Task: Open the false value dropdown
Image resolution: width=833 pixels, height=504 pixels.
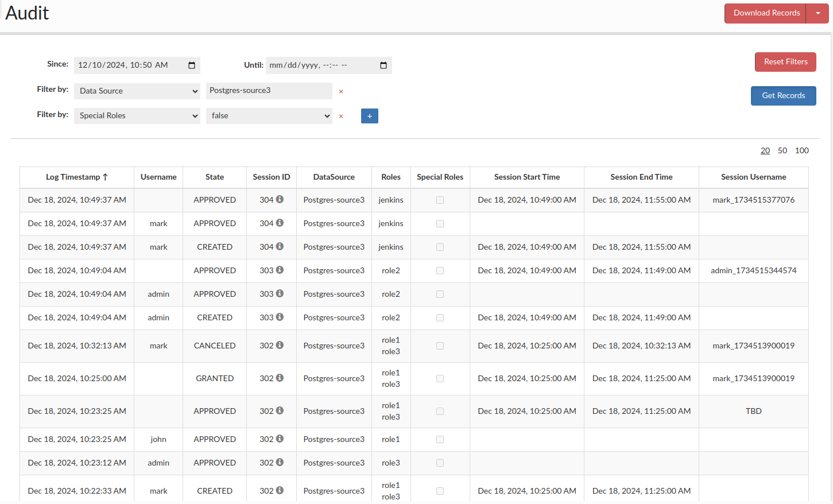Action: (269, 116)
